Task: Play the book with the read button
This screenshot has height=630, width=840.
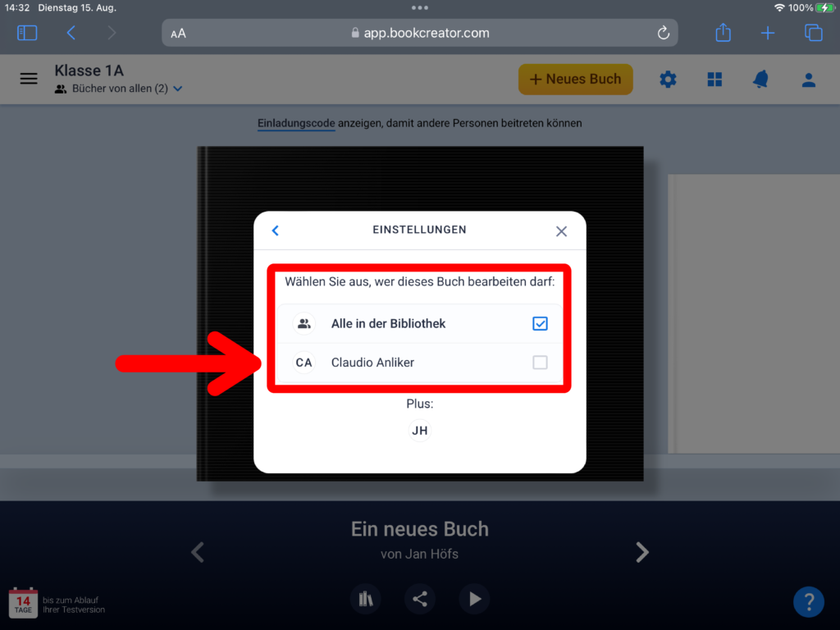Action: (x=475, y=599)
